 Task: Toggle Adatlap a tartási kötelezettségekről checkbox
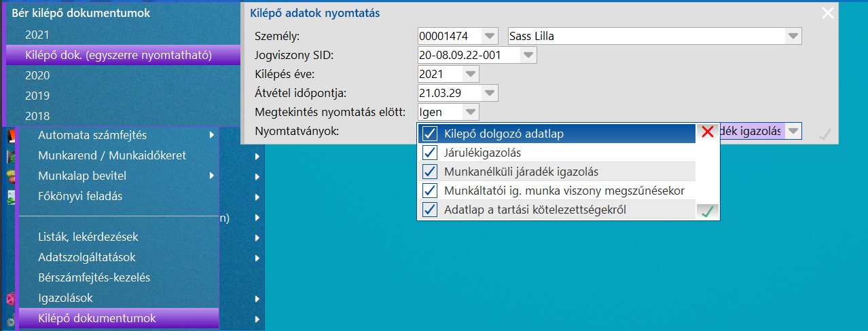430,210
